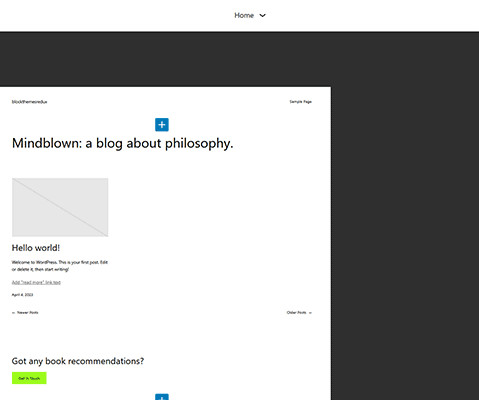Screen dimensions: 479x400
Task: Open the Home template title
Action: [x=244, y=15]
